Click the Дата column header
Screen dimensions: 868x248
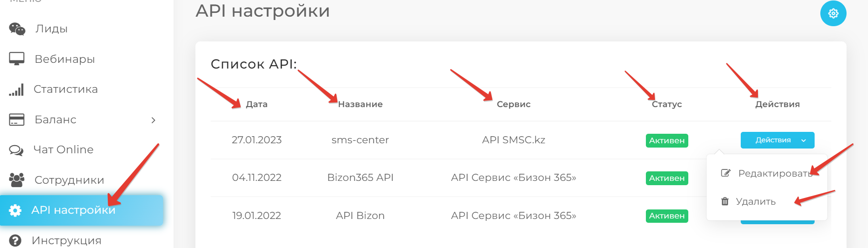coord(256,104)
